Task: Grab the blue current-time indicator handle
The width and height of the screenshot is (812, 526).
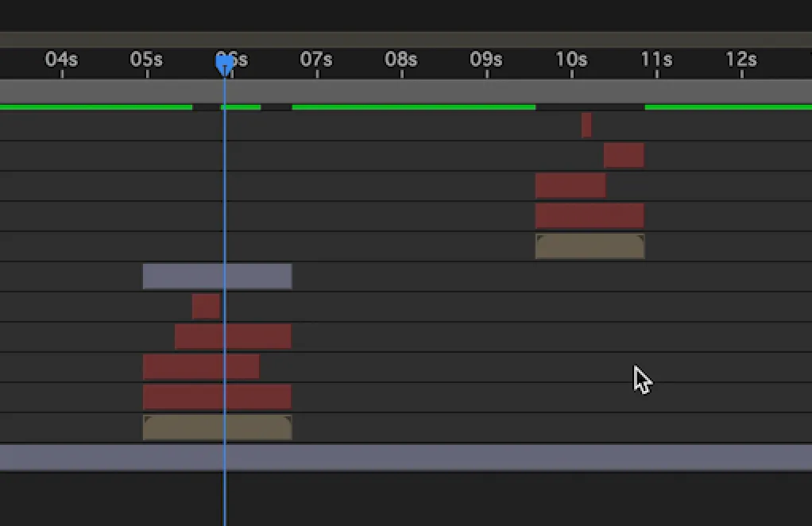Action: click(x=225, y=65)
